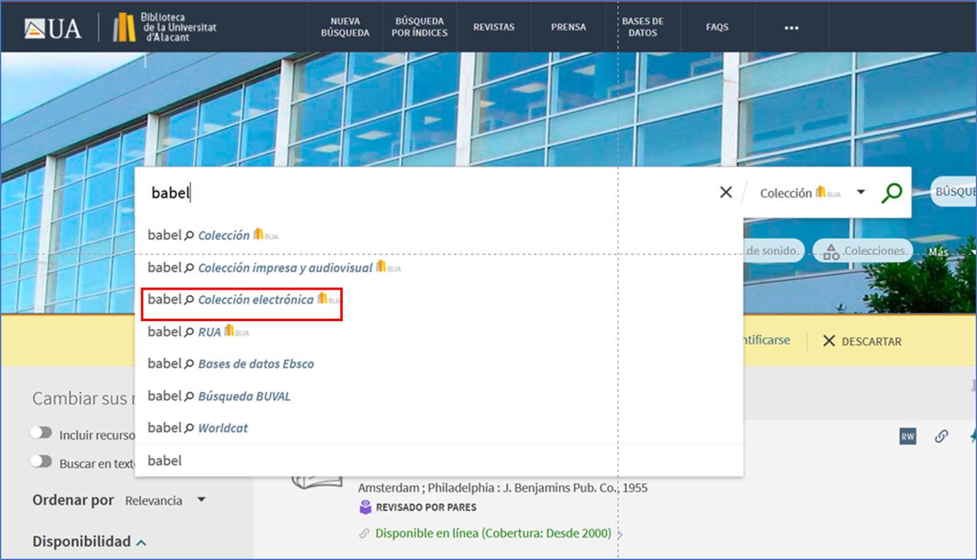Image resolution: width=977 pixels, height=560 pixels.
Task: Click the Colecciones shapes icon chip
Action: [x=863, y=251]
